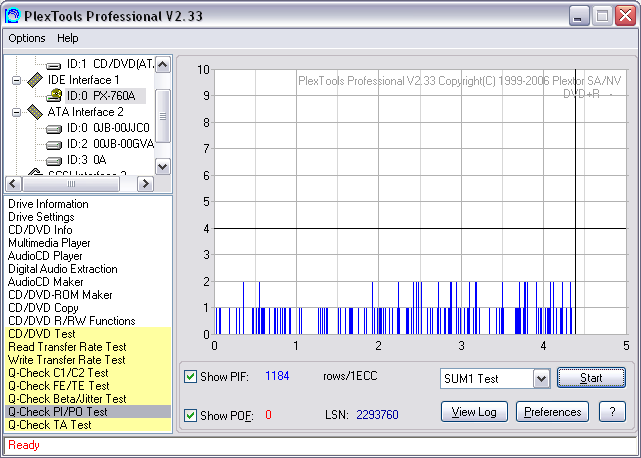Click the PIF value 1184
Screen dimensions: 641x458
pos(277,376)
